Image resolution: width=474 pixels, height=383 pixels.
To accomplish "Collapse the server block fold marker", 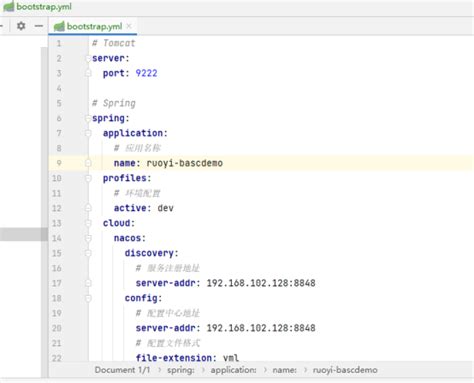I will point(88,59).
